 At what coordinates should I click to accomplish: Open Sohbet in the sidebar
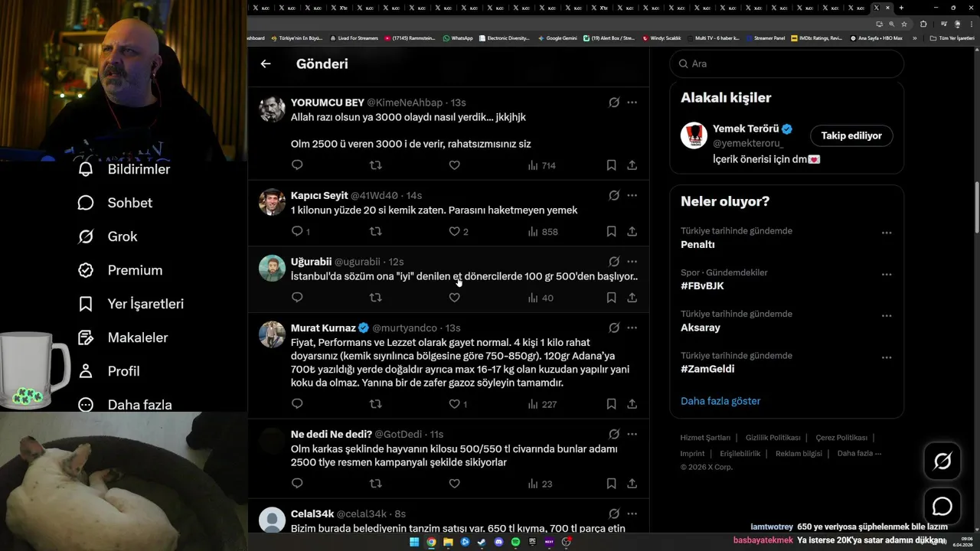pos(115,203)
